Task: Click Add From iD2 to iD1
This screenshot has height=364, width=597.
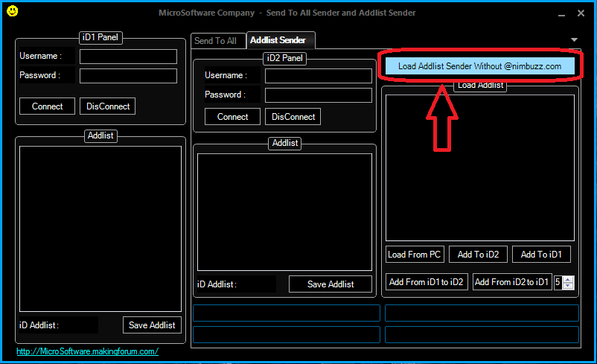Action: coord(512,282)
